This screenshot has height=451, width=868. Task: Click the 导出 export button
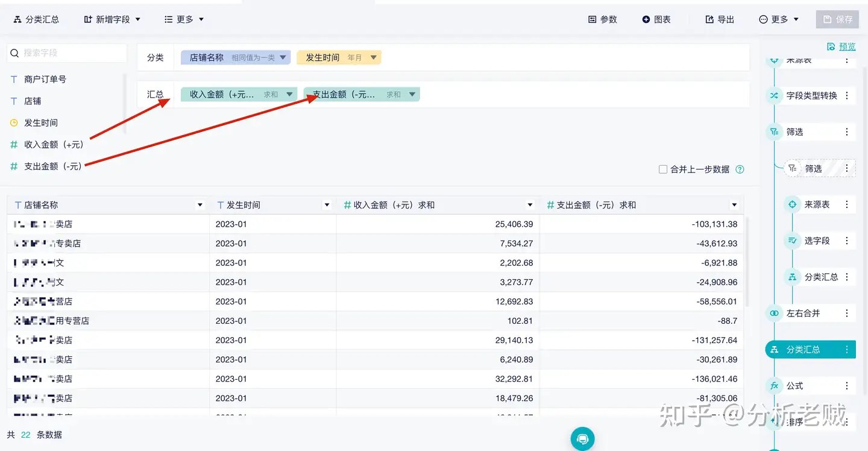[x=720, y=19]
